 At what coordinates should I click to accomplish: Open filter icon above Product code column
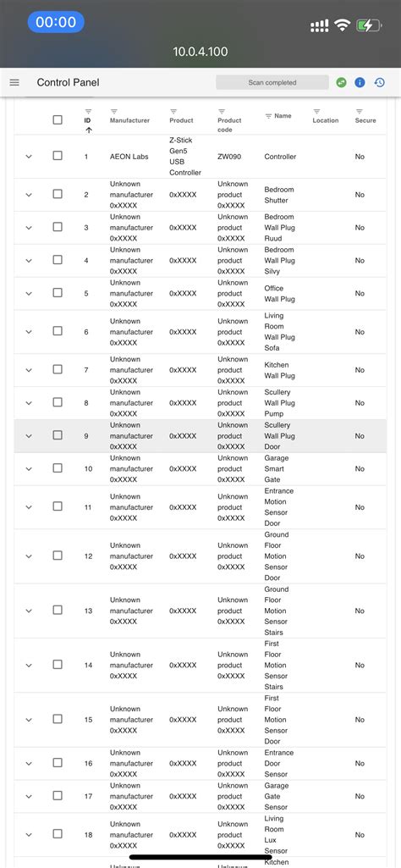coord(222,111)
